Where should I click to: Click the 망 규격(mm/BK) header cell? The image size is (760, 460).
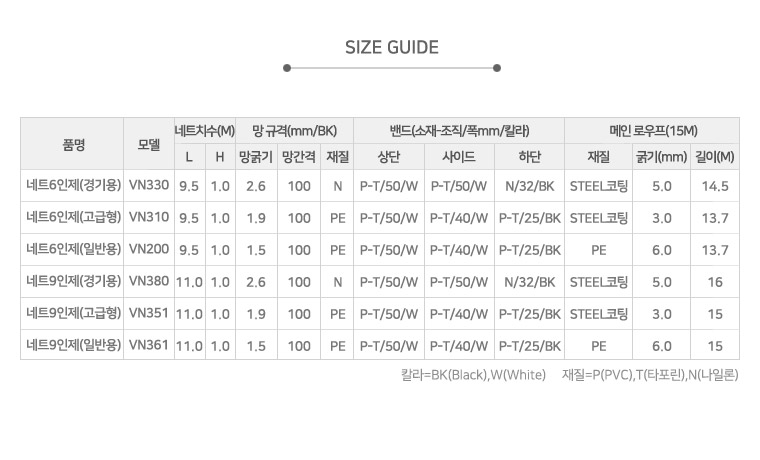point(294,131)
